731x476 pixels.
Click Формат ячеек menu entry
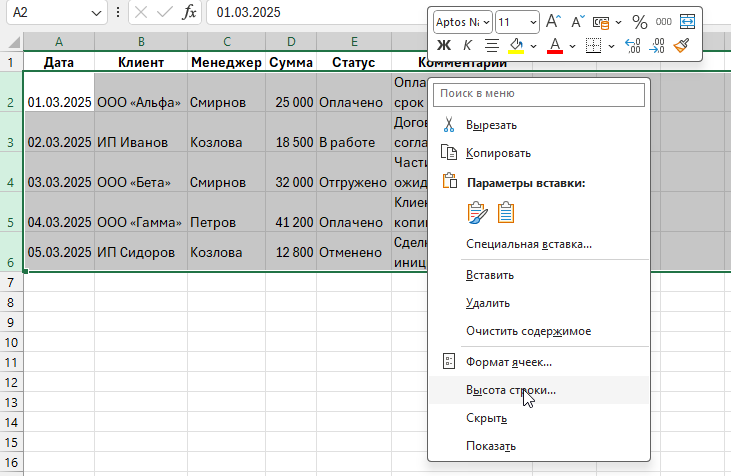click(508, 362)
